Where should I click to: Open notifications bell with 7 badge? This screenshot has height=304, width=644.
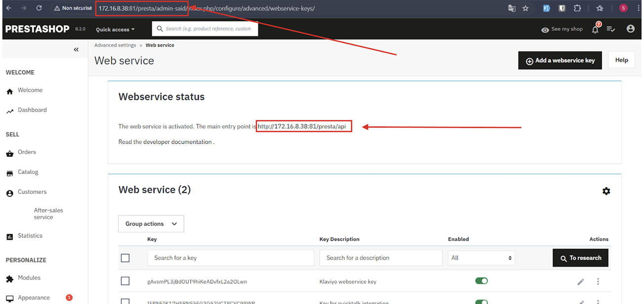596,29
